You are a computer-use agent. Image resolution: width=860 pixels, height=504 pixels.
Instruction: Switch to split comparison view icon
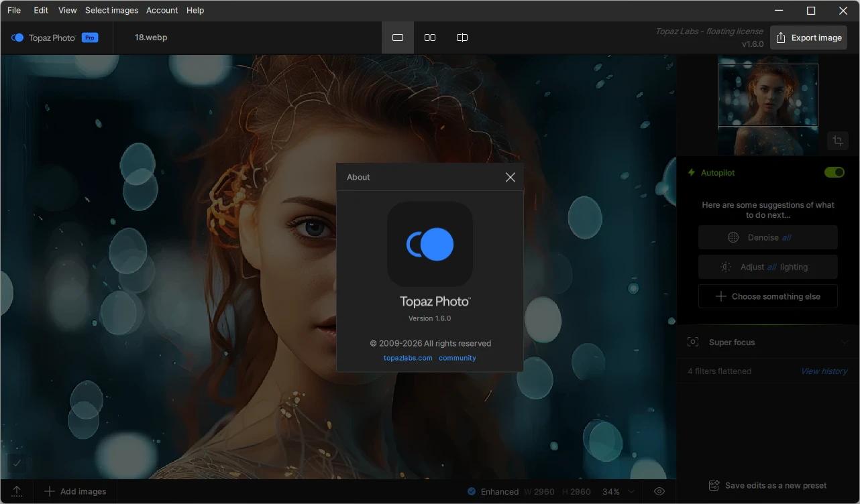pyautogui.click(x=462, y=38)
